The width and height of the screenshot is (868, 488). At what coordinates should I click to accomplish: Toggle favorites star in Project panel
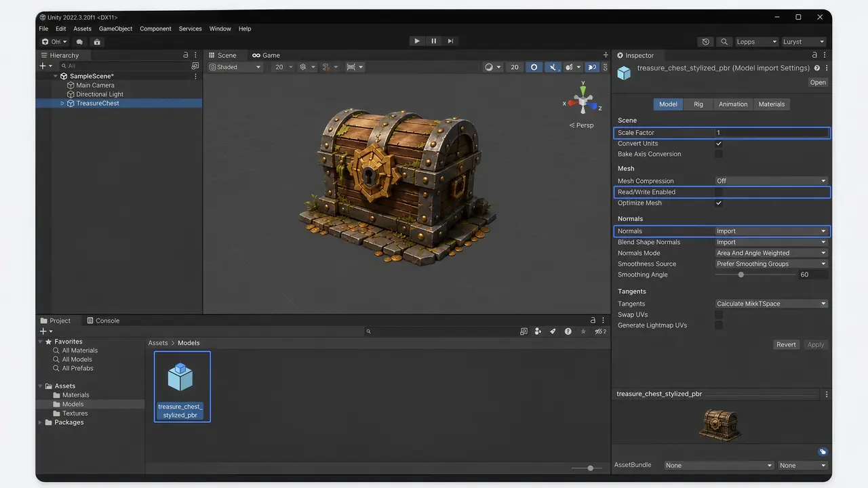[x=583, y=331]
